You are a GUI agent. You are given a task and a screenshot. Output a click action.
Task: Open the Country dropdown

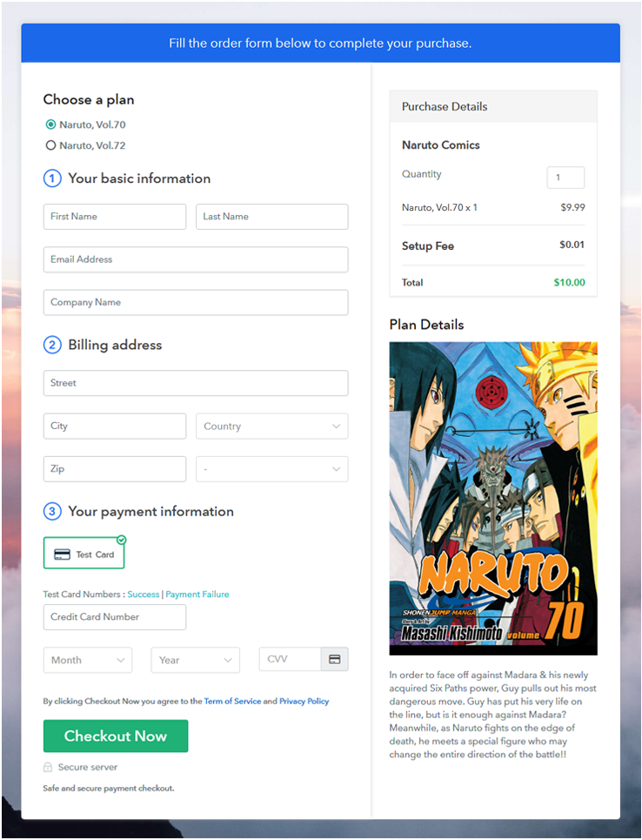(x=272, y=426)
